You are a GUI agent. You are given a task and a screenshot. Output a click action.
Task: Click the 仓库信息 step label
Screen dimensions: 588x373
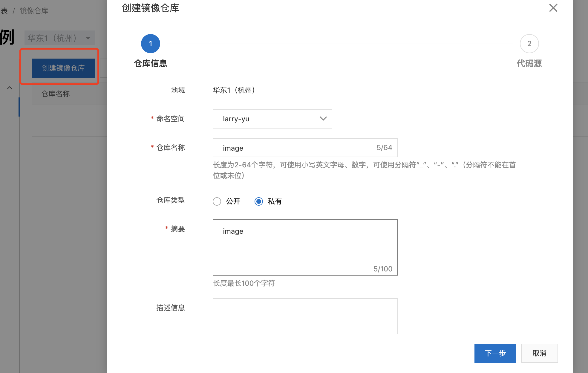(150, 63)
